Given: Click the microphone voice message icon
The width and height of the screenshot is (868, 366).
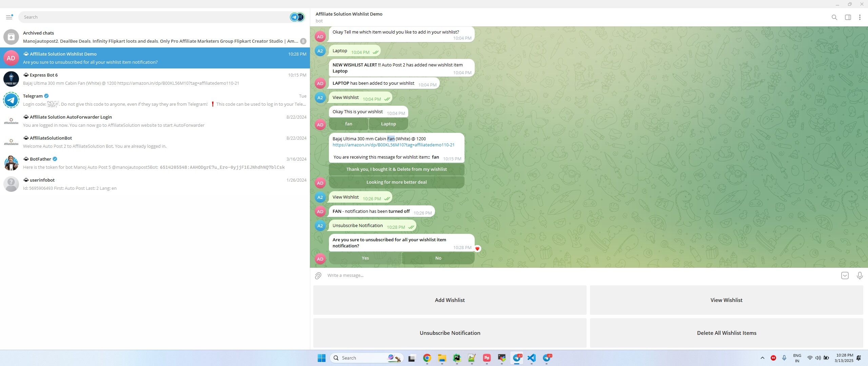Looking at the screenshot, I should pos(860,276).
